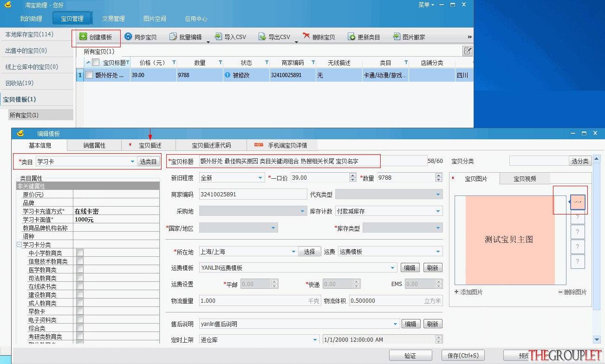
Task: Enable 医学教育类 checkbox
Action: 80,269
